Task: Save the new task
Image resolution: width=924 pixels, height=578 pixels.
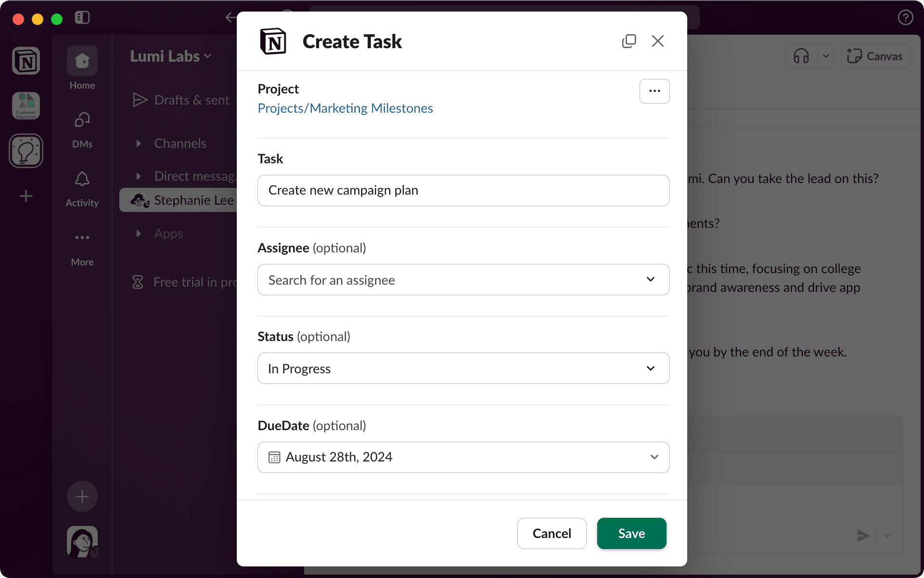Action: click(631, 533)
